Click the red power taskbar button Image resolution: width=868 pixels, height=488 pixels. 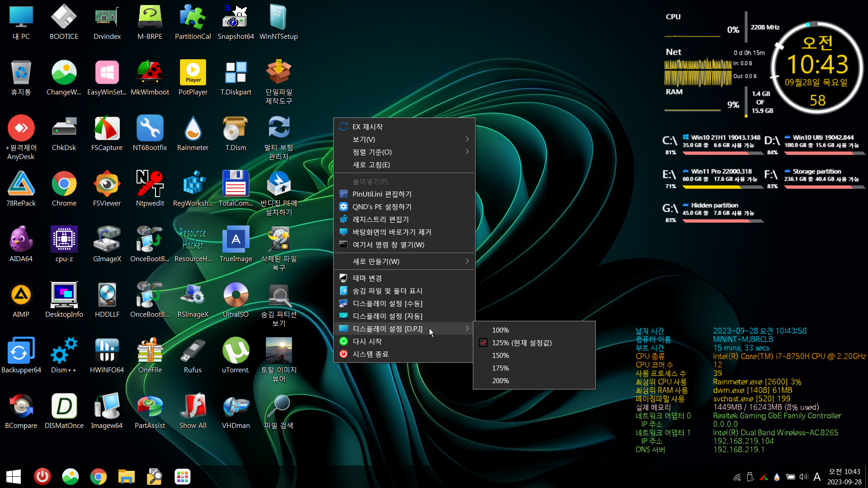[42, 477]
